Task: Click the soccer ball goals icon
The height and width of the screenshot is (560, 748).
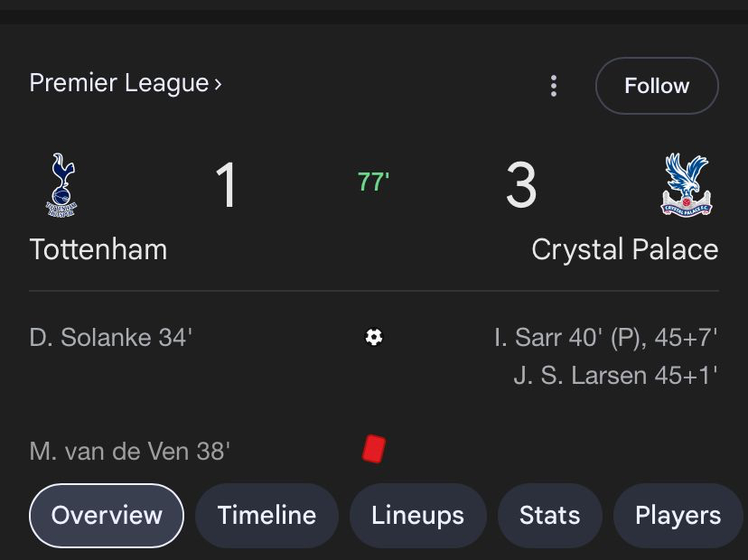Action: coord(374,337)
